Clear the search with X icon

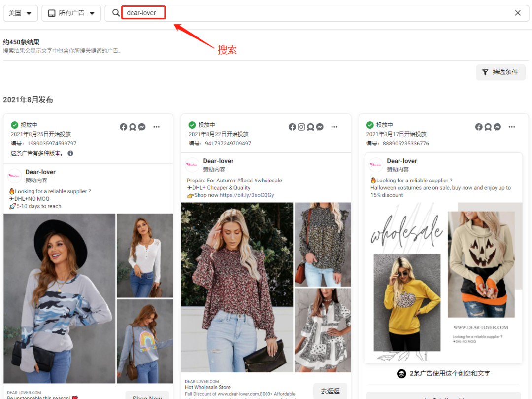[x=517, y=13]
